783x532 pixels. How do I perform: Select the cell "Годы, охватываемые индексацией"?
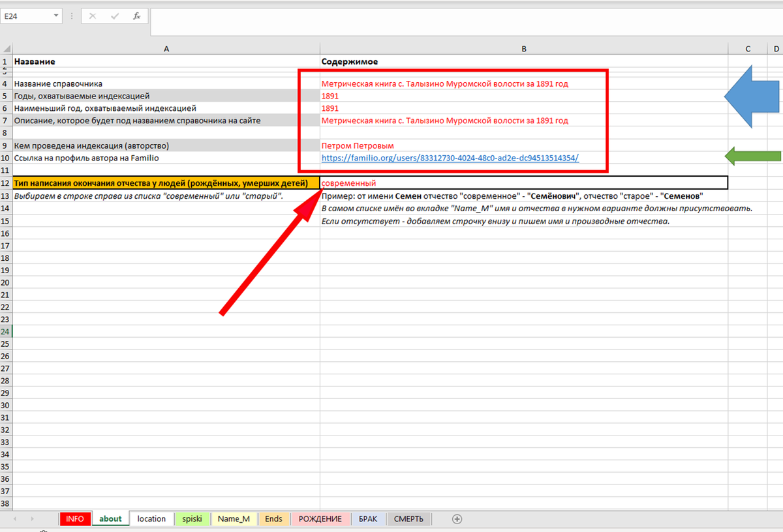click(166, 96)
